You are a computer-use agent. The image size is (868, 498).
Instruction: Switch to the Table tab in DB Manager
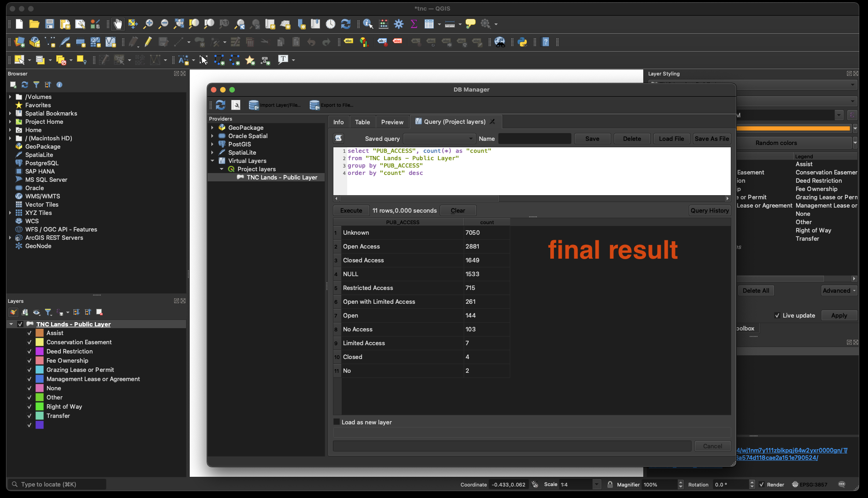[x=362, y=122]
